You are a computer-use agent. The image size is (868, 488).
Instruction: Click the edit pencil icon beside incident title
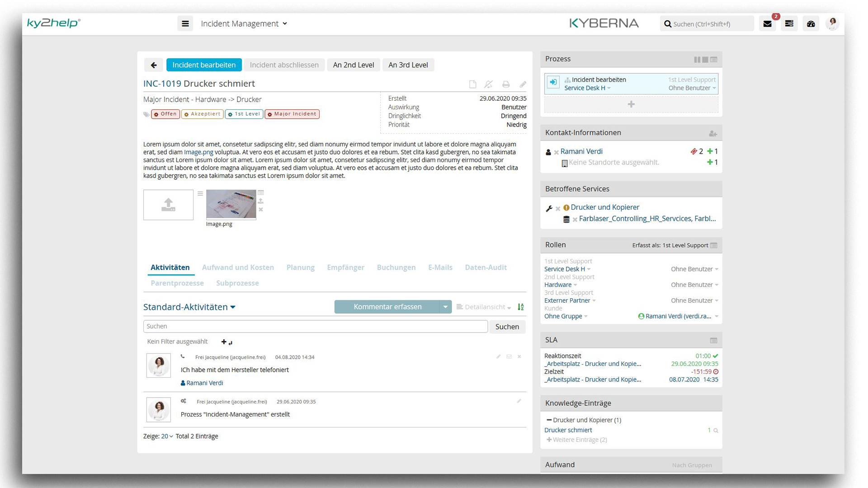click(x=523, y=84)
